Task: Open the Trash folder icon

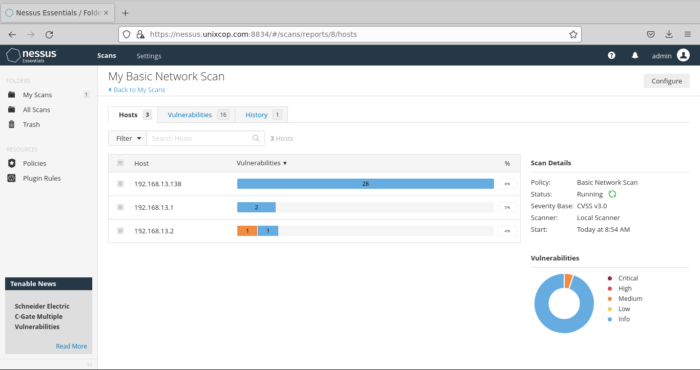Action: tap(12, 124)
